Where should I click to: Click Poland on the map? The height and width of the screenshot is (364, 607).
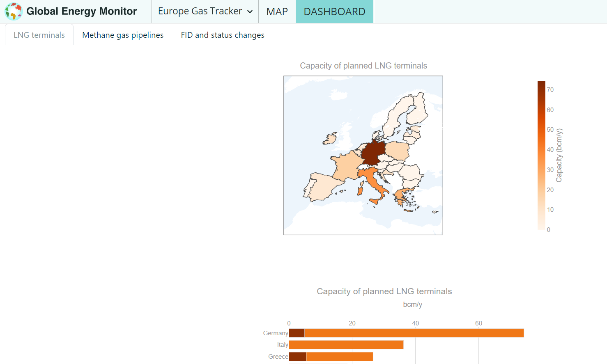click(x=398, y=151)
